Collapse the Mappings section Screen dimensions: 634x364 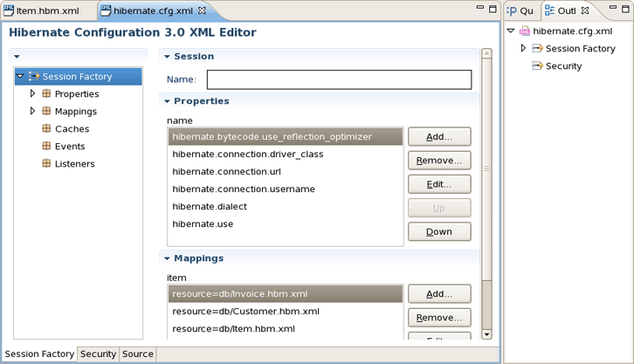pyautogui.click(x=167, y=258)
